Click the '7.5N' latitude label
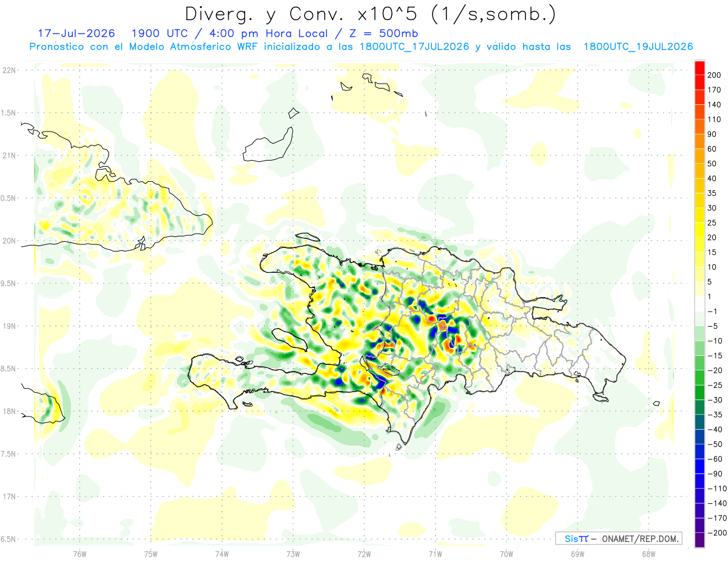Screen dimensions: 728x562 coord(9,453)
